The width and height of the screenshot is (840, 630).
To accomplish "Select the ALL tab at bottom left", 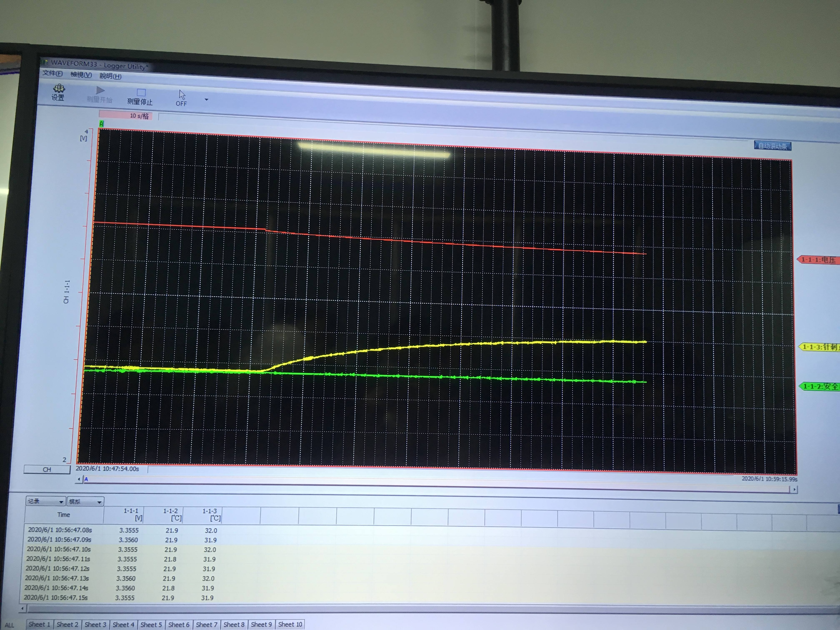I will click(10, 625).
